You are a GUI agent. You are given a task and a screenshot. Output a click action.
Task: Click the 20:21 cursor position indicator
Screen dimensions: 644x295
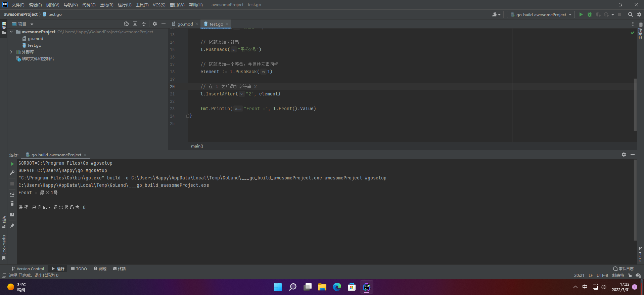pos(579,276)
